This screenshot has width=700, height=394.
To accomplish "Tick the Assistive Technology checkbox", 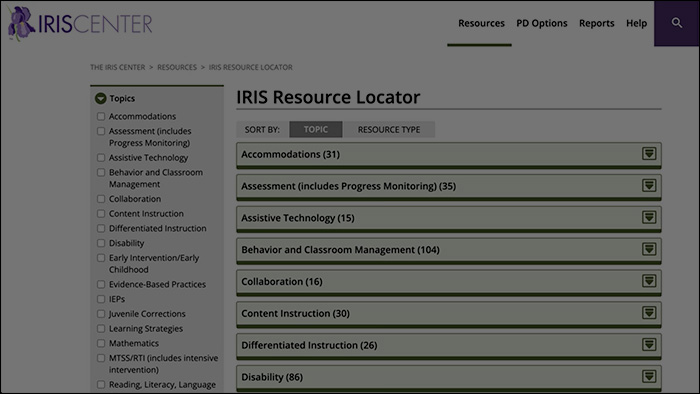I will click(x=101, y=158).
